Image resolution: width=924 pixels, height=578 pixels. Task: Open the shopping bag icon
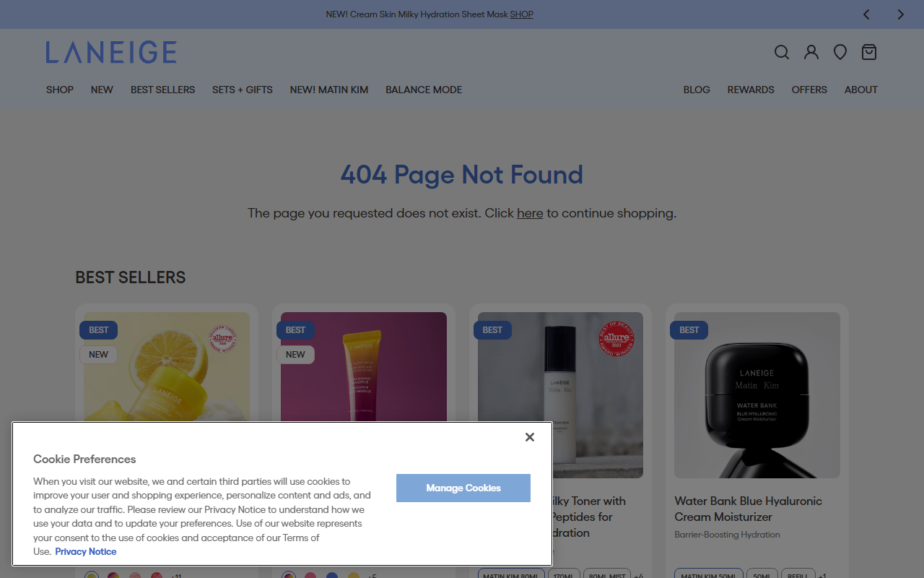pyautogui.click(x=869, y=52)
